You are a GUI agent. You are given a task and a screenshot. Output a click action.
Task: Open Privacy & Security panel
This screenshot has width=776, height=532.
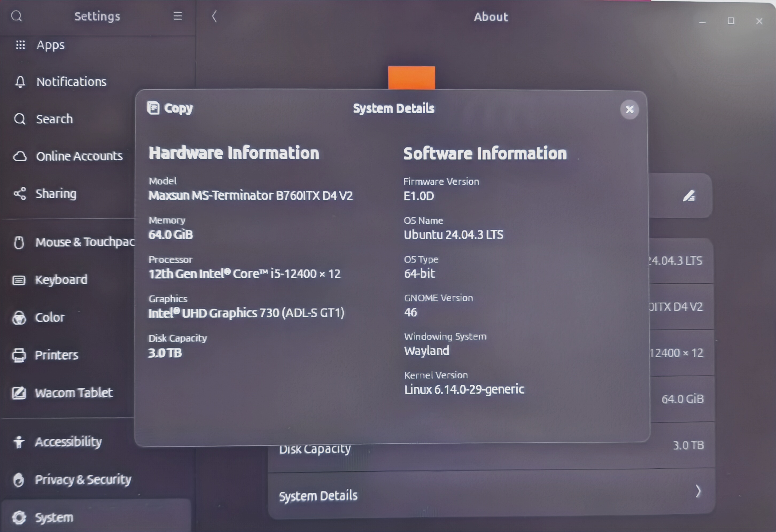point(83,479)
